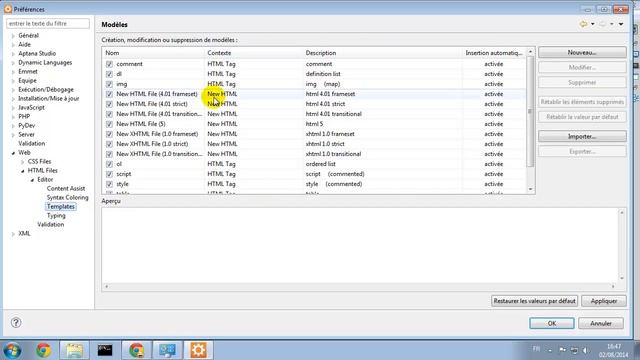640x360 pixels.
Task: Uncheck the img template checkbox
Action: pos(109,84)
